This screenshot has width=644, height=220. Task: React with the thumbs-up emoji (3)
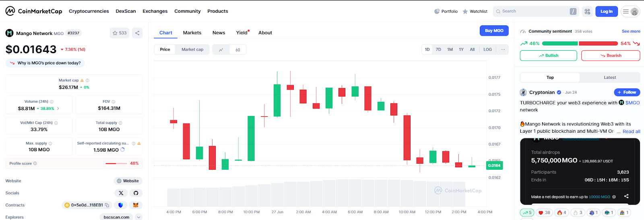point(578,213)
